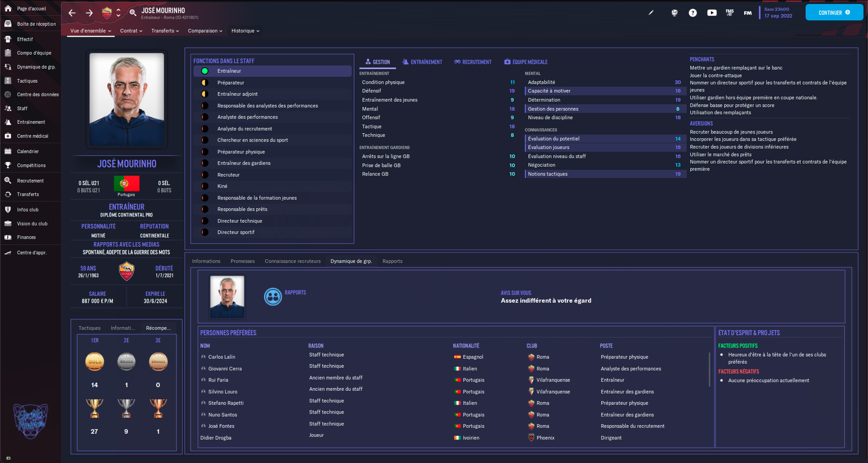Click the Rapports binoculars icon

(273, 297)
